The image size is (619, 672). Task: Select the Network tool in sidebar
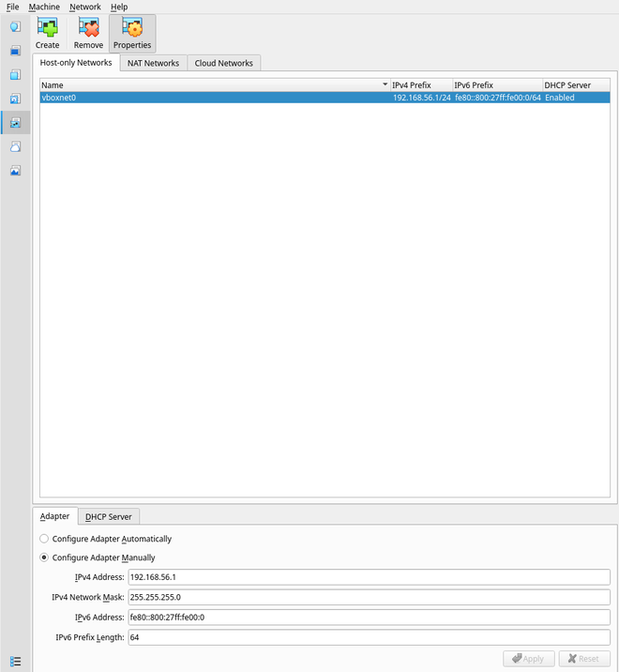[15, 123]
